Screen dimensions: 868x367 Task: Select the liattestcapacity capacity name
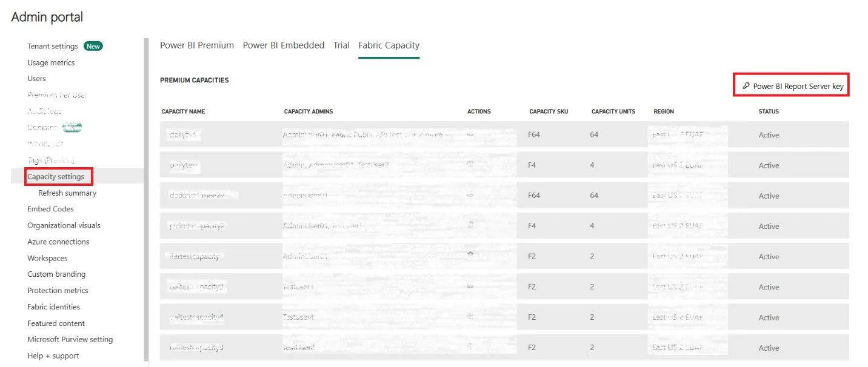(x=194, y=256)
